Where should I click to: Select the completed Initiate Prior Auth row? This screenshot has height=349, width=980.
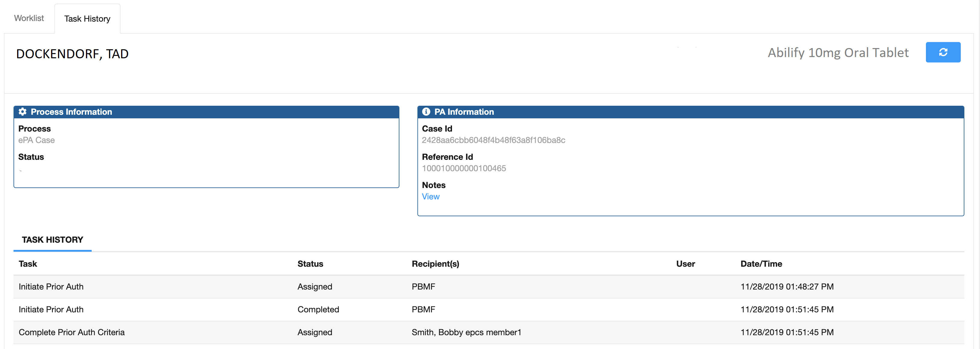pyautogui.click(x=228, y=309)
